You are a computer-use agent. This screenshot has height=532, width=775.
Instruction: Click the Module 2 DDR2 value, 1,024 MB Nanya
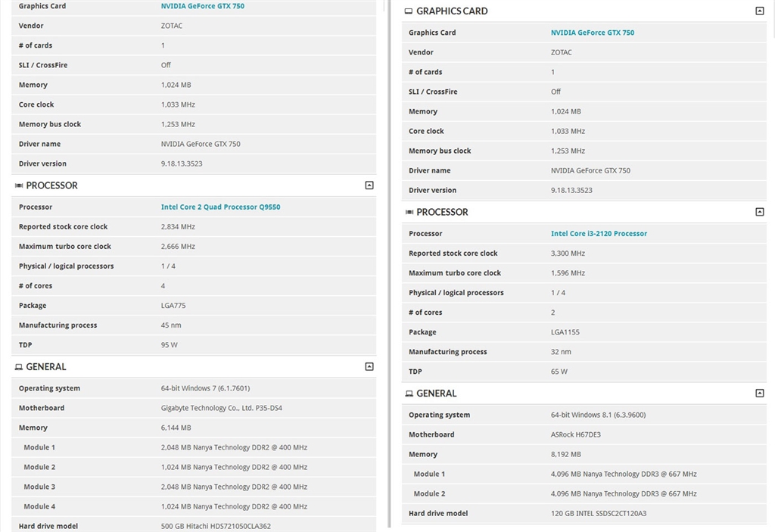[234, 467]
